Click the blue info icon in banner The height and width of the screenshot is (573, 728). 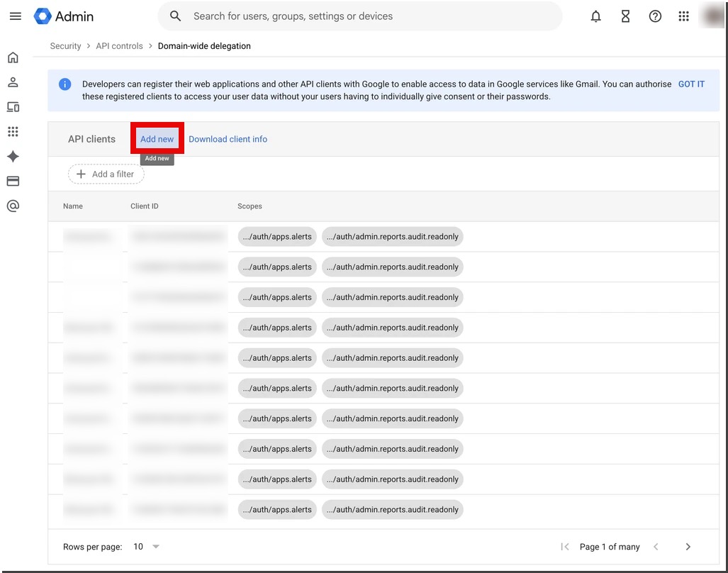click(x=65, y=84)
